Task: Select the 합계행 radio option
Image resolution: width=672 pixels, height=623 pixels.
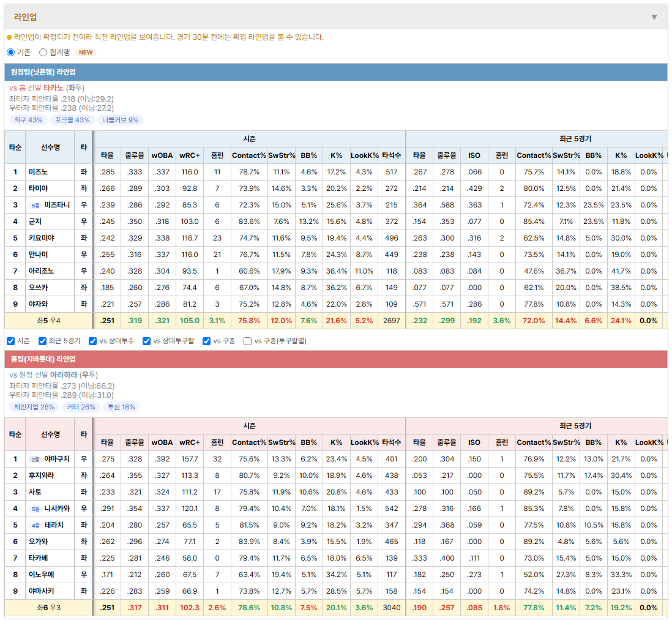Action: (x=43, y=52)
